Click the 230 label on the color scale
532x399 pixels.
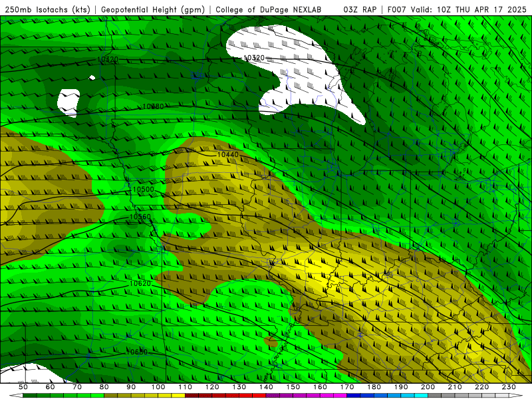(509, 387)
